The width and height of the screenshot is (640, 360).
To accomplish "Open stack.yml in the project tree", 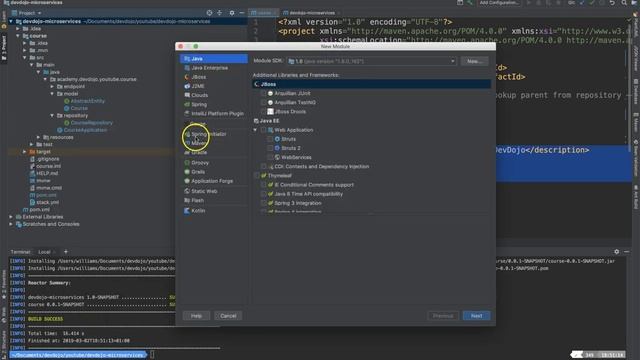I will [47, 202].
